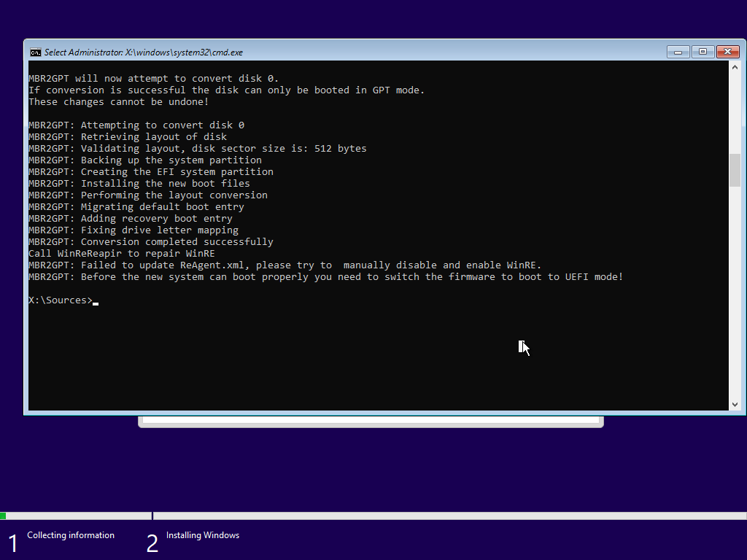Click 'Fixing drive letter mapping' line
Screen dimensions: 747x560
click(x=133, y=230)
